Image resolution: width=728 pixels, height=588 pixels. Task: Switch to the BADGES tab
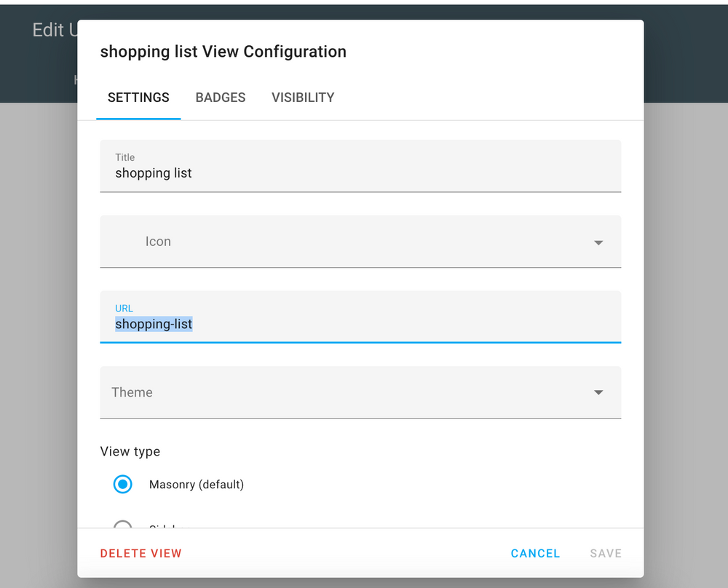[x=221, y=98]
